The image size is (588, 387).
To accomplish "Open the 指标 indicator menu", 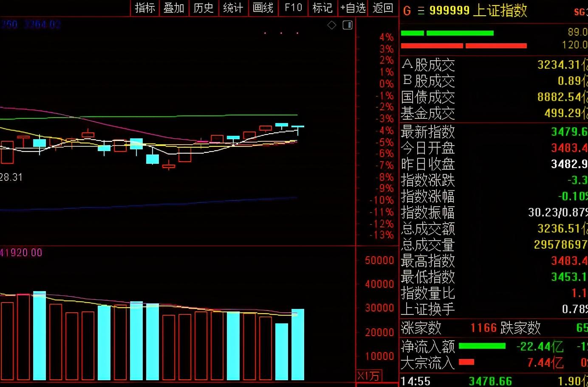I will tap(145, 8).
